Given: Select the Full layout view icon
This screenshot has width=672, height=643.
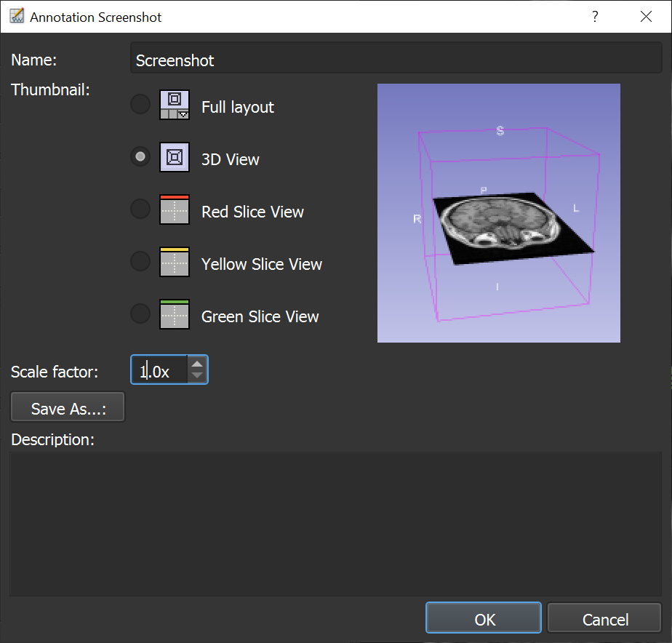Looking at the screenshot, I should (174, 104).
